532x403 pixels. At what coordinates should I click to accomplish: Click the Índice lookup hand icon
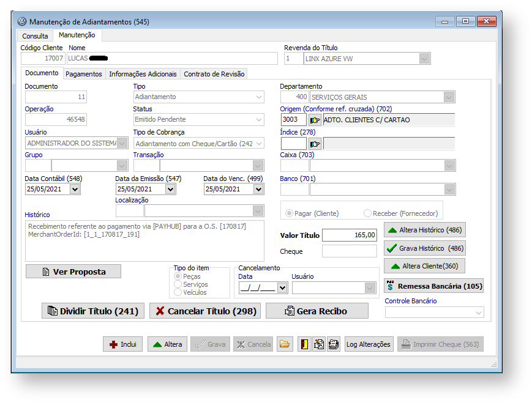coord(315,144)
